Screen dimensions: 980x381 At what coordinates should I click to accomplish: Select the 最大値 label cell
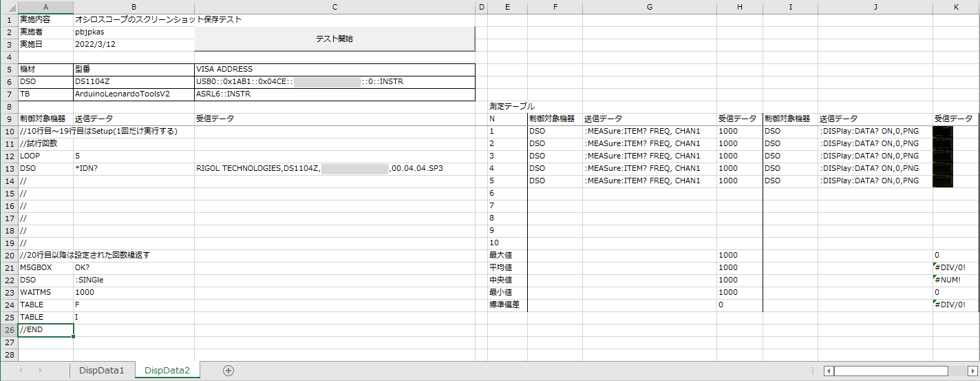click(x=507, y=256)
